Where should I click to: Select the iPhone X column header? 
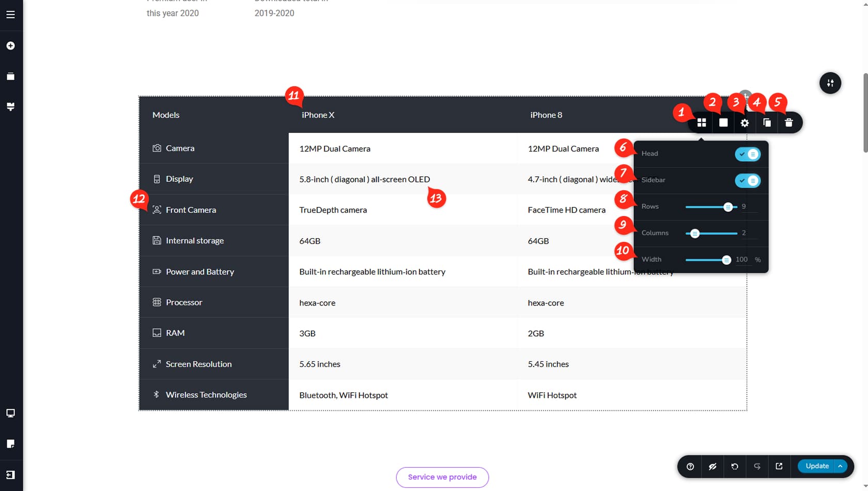[x=318, y=115]
